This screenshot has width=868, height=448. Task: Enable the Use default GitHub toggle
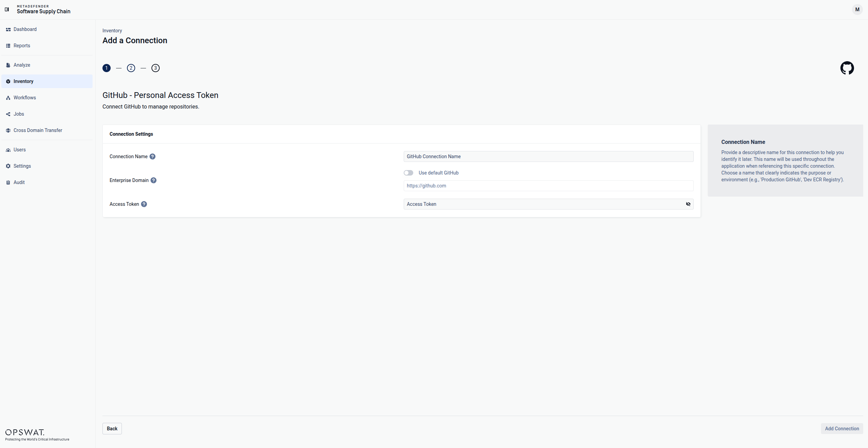[x=408, y=173]
